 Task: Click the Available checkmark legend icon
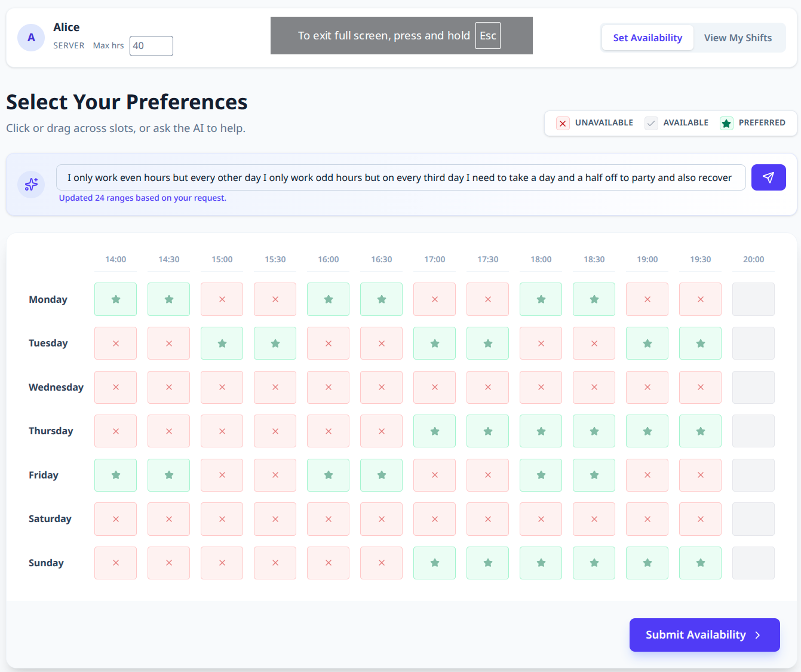(651, 123)
